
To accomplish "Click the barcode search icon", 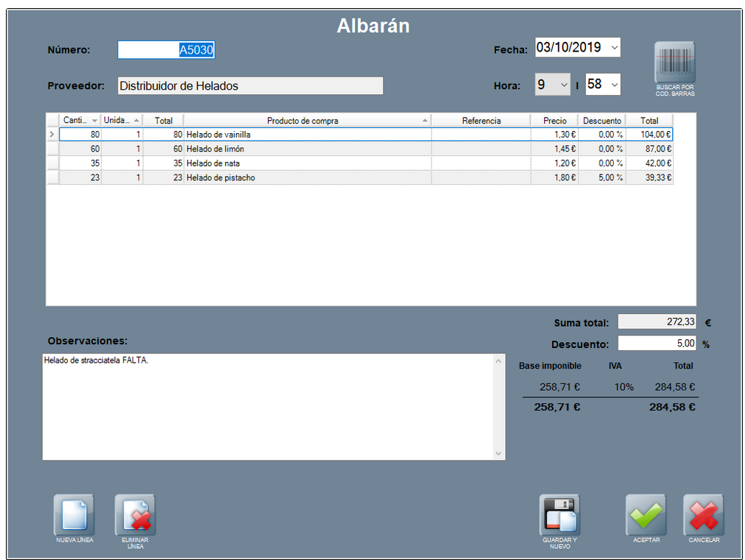I will point(674,63).
